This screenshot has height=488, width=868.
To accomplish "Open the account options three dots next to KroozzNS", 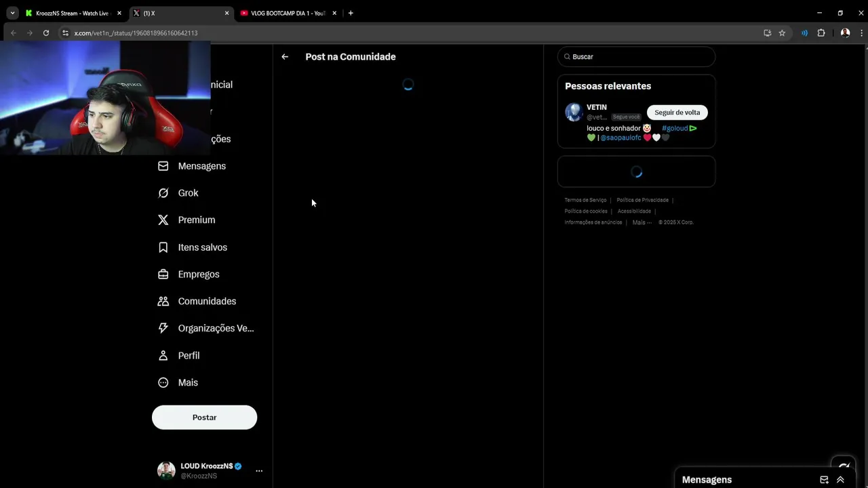I will [259, 470].
